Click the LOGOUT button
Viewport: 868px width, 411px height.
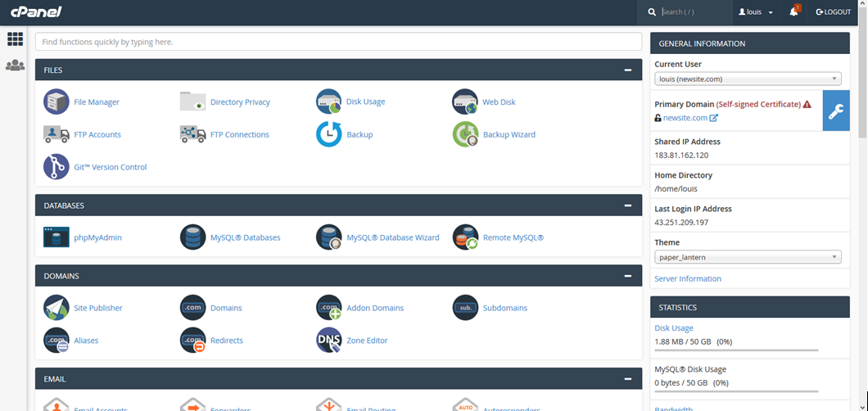point(833,11)
